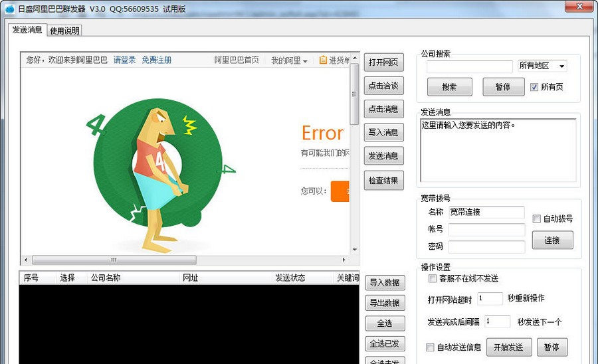Click the browser scroll right arrow
This screenshot has width=598, height=364.
(x=344, y=260)
